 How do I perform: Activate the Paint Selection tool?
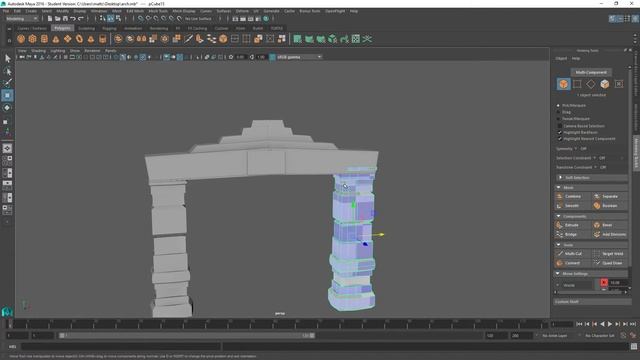[7, 83]
